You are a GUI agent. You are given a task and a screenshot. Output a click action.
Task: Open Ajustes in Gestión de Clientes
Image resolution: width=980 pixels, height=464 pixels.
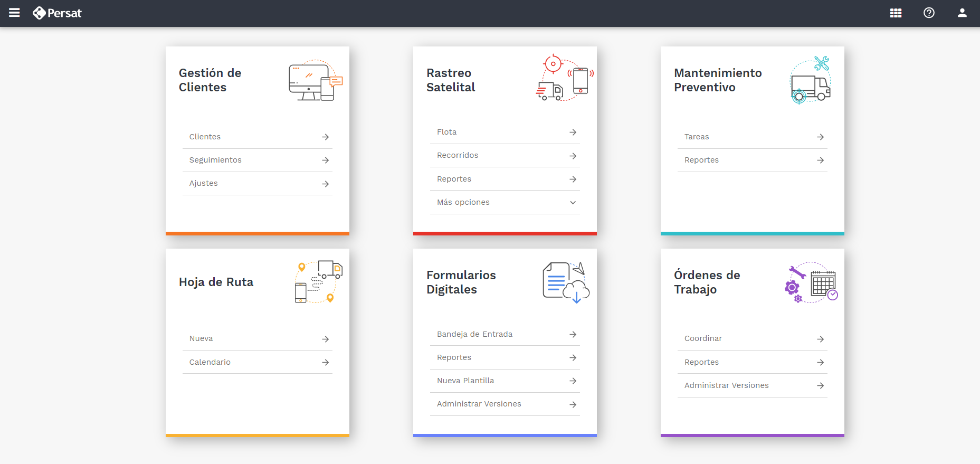(x=258, y=183)
